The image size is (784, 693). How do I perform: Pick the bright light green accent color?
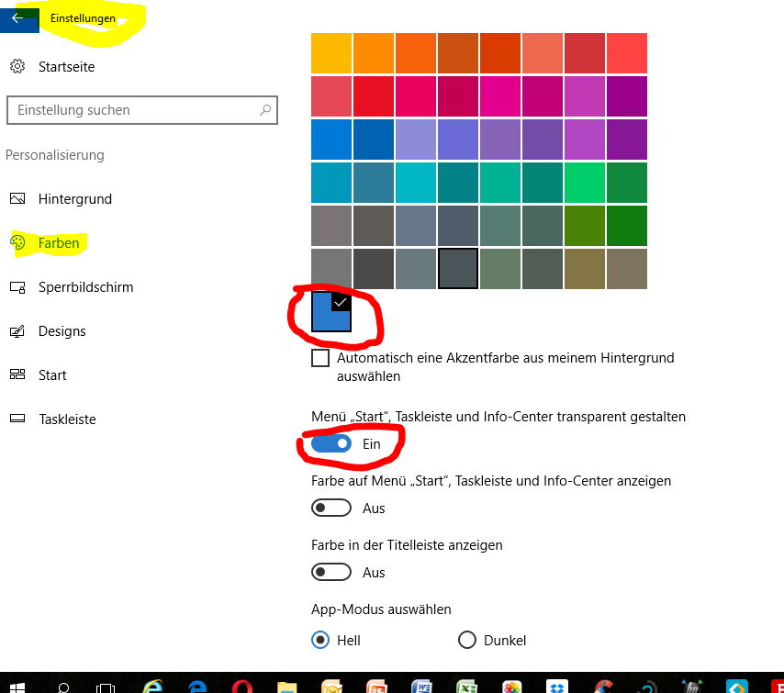585,183
